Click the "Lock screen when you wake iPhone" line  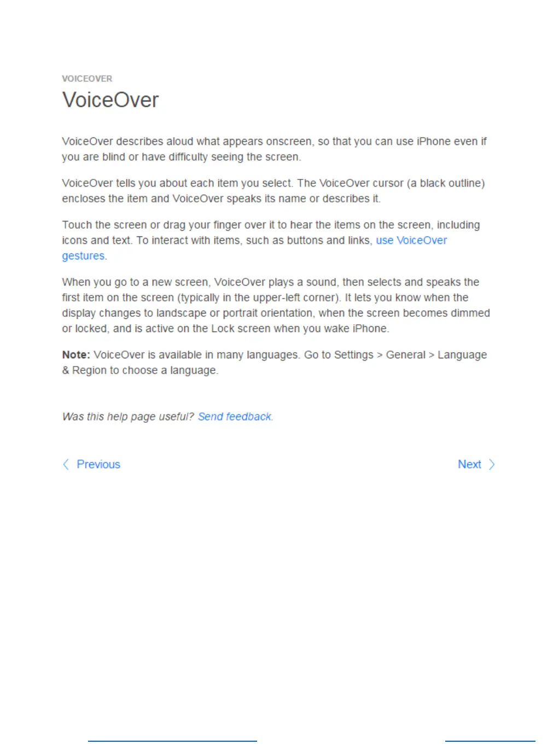[225, 329]
